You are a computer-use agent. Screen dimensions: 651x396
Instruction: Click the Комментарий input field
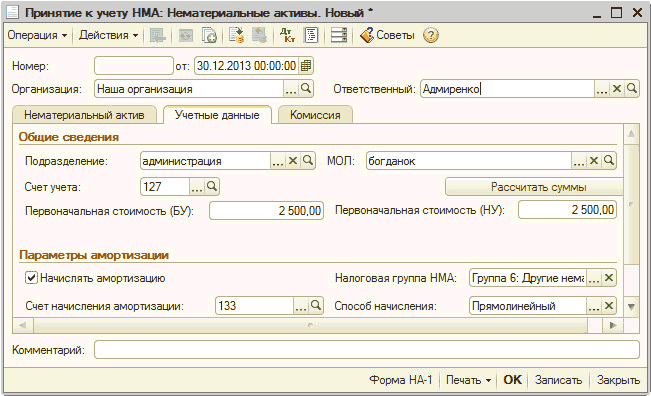point(367,350)
